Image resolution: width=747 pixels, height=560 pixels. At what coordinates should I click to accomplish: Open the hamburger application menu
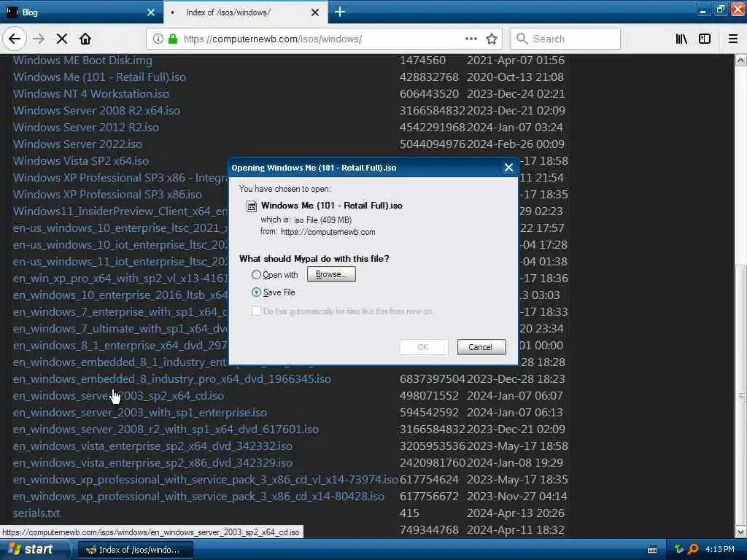click(733, 39)
